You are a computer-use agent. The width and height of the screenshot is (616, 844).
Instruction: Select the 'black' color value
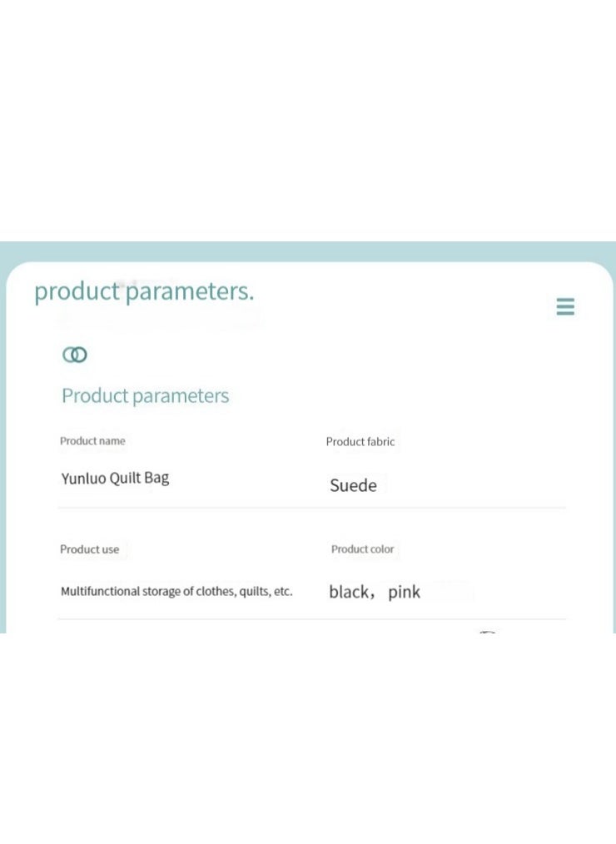pyautogui.click(x=349, y=592)
